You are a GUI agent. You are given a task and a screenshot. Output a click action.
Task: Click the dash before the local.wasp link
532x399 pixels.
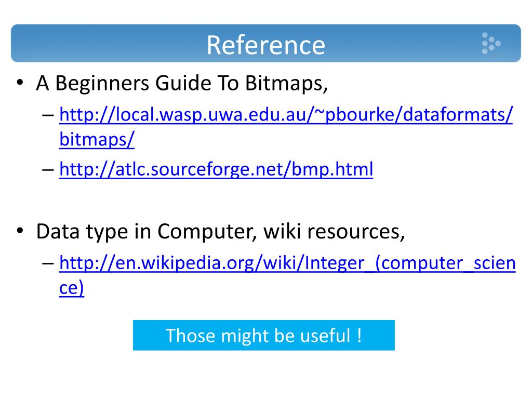(48, 116)
